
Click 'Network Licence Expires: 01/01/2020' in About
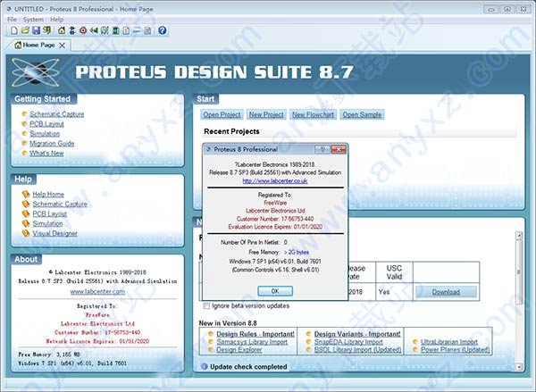click(97, 341)
